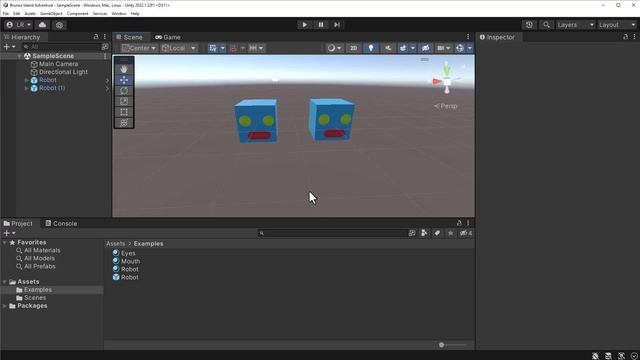Toggle scene effects (skybox, fog)
This screenshot has height=360, width=640.
point(403,48)
